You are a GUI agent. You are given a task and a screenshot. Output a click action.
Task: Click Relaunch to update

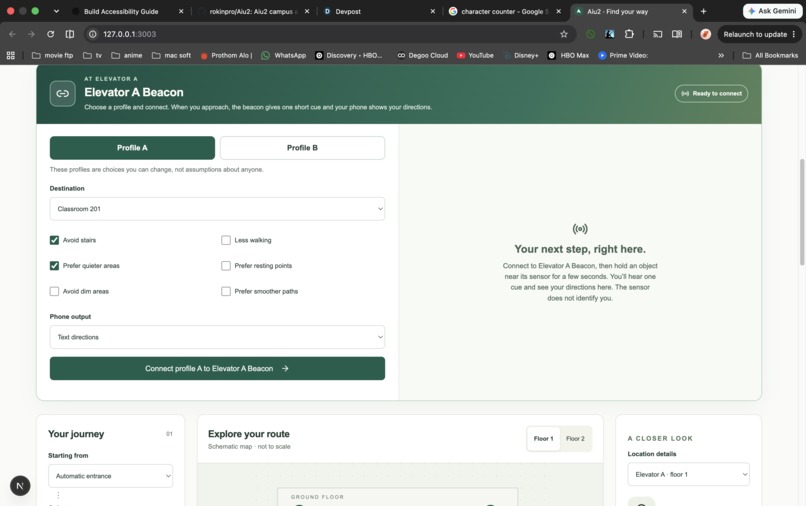click(x=759, y=34)
